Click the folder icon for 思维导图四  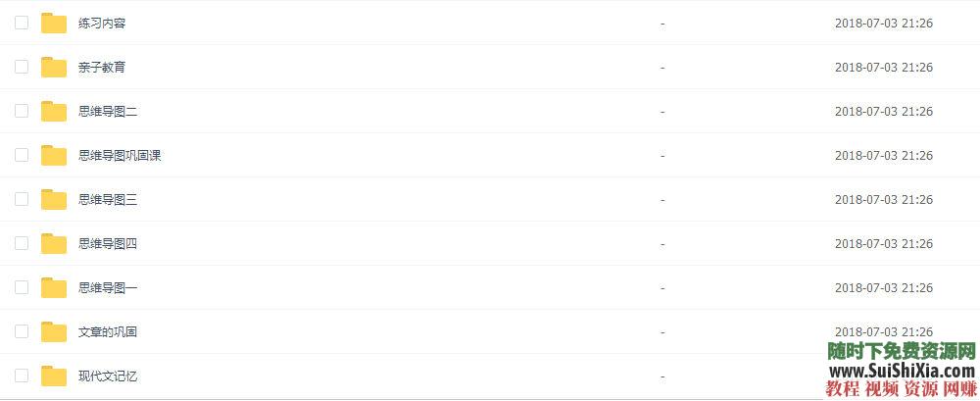(x=54, y=244)
